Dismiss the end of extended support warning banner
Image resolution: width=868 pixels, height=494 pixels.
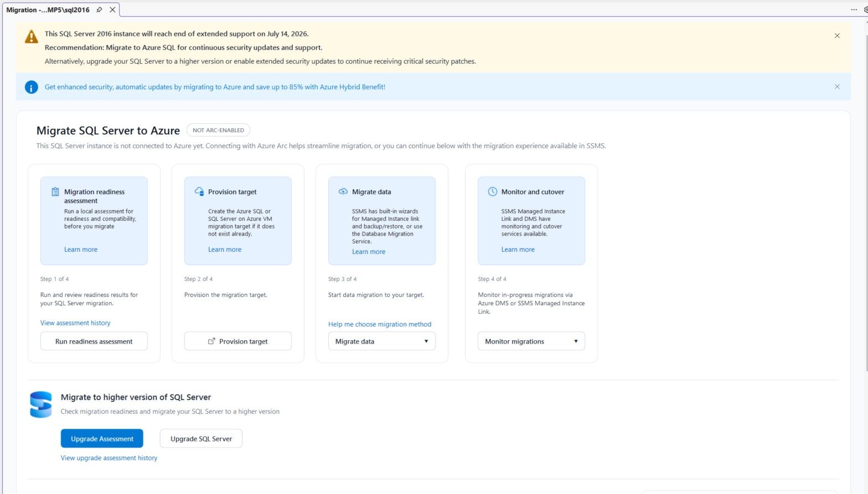837,36
